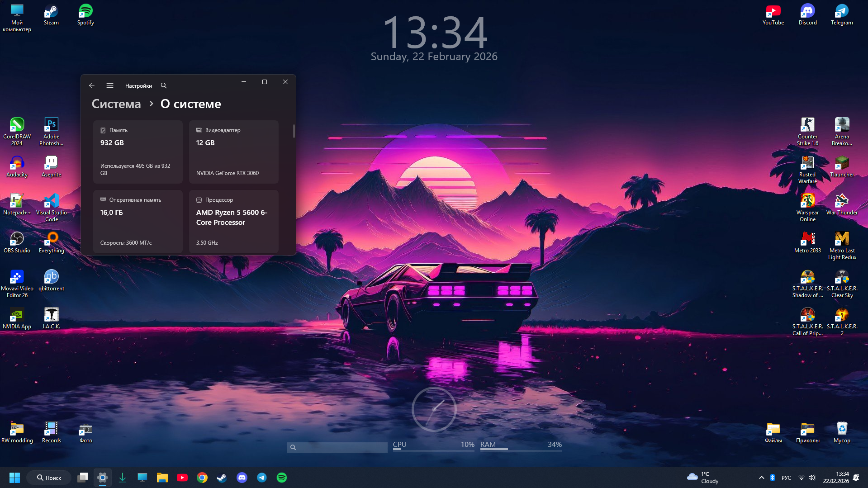The width and height of the screenshot is (868, 488).
Task: Open the Windows Start menu
Action: [x=14, y=478]
